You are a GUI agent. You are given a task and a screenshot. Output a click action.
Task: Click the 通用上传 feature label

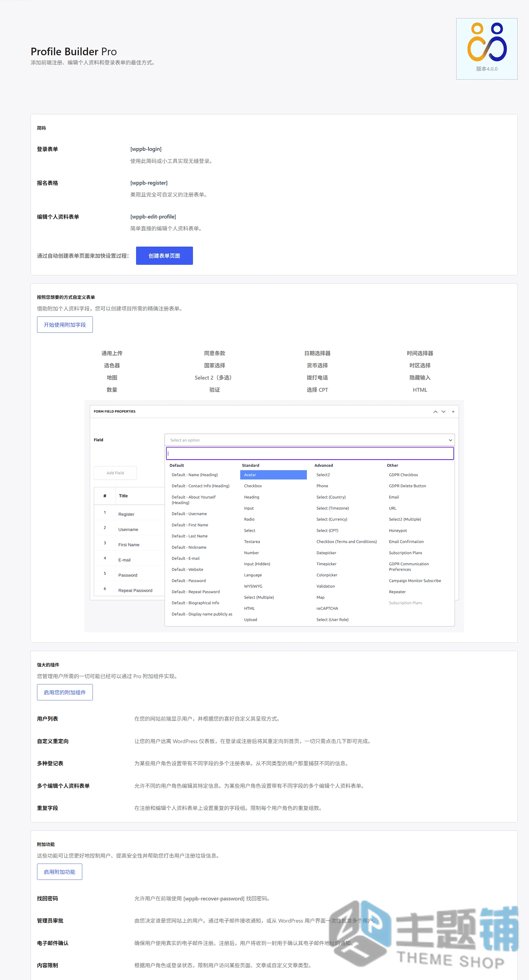[x=112, y=353]
